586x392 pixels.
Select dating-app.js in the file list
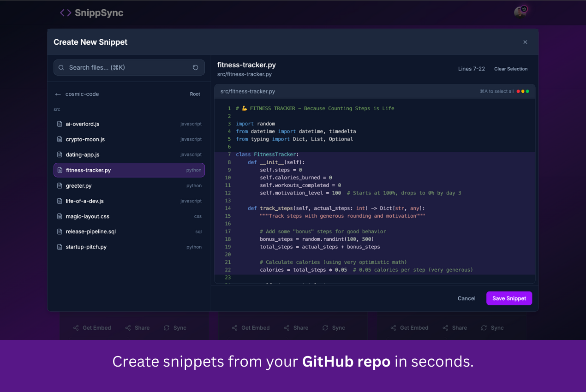(83, 154)
